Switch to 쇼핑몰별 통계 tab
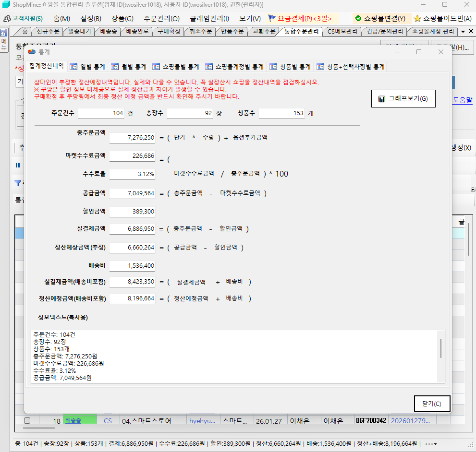The height and width of the screenshot is (452, 476). tap(175, 67)
